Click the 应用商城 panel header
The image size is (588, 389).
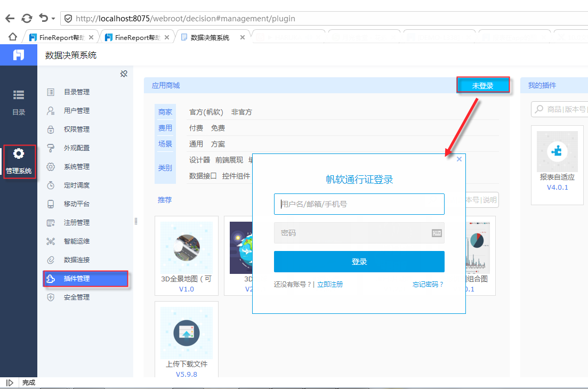166,85
